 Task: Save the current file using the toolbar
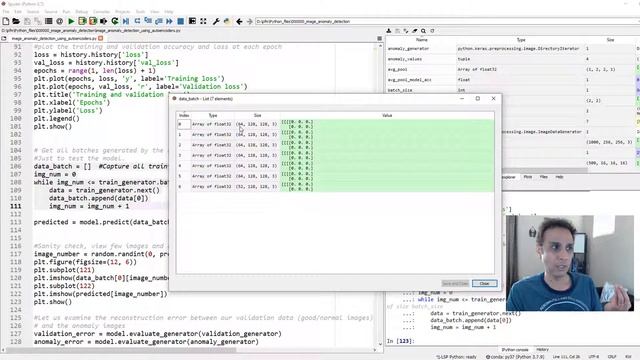(27, 21)
